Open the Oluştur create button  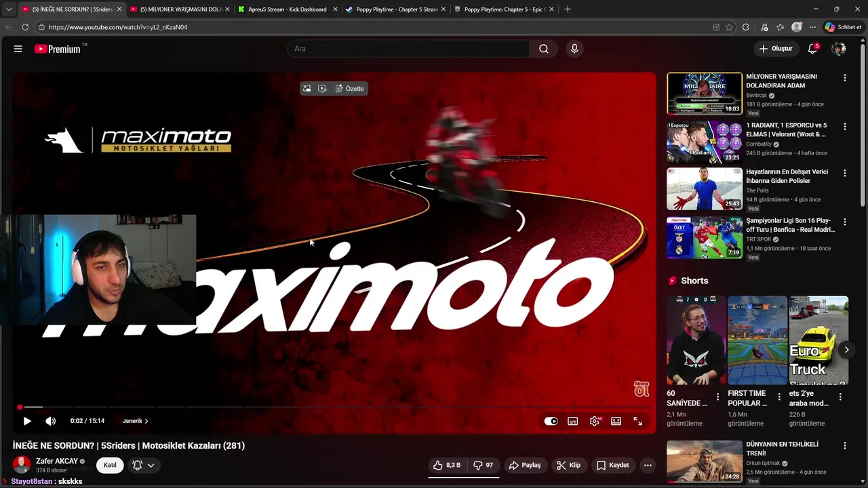tap(775, 49)
